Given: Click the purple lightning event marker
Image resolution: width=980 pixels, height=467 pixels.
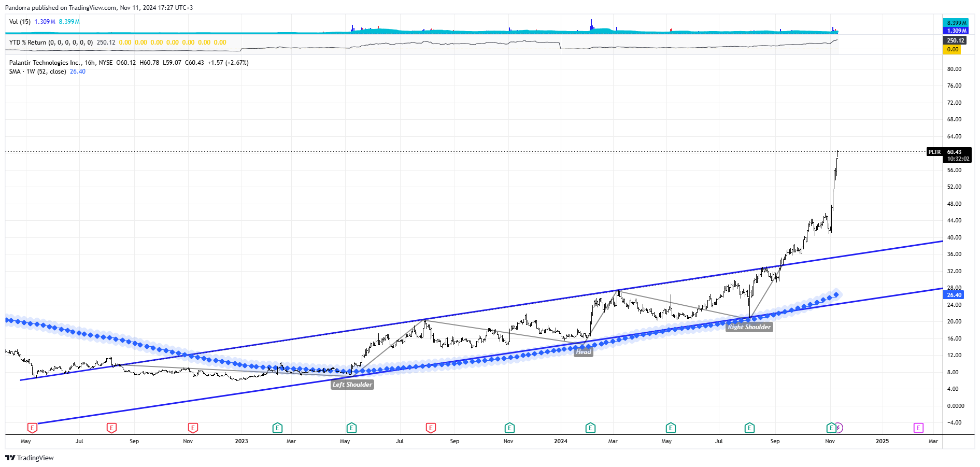Looking at the screenshot, I should pyautogui.click(x=839, y=428).
